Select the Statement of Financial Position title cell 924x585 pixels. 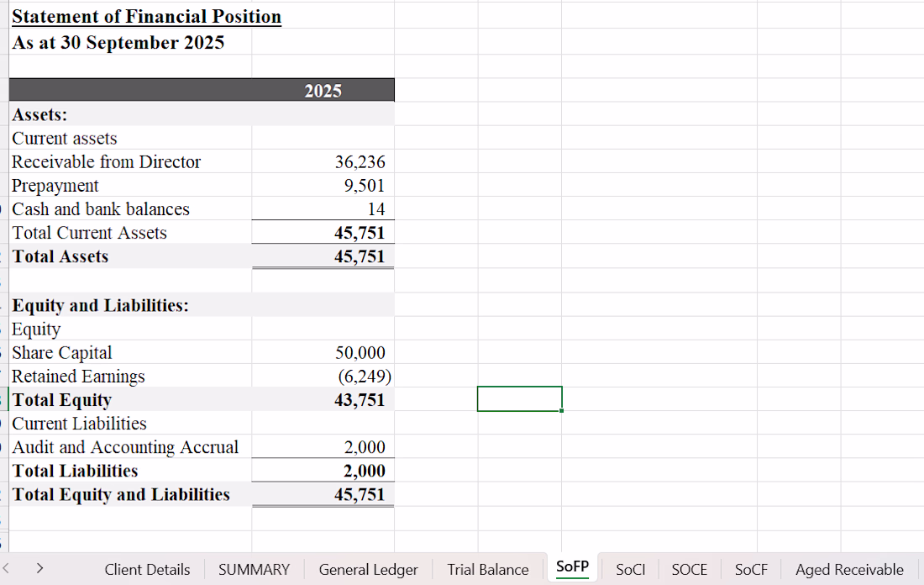click(146, 17)
